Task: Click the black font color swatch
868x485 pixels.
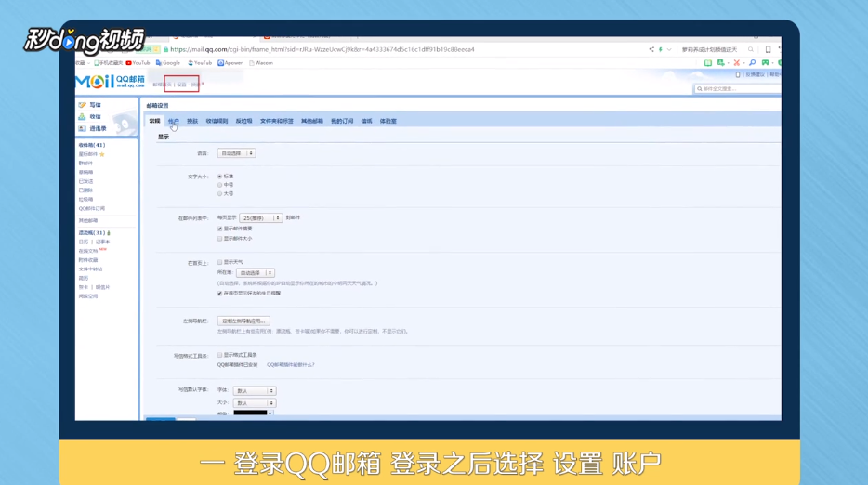Action: pyautogui.click(x=250, y=413)
